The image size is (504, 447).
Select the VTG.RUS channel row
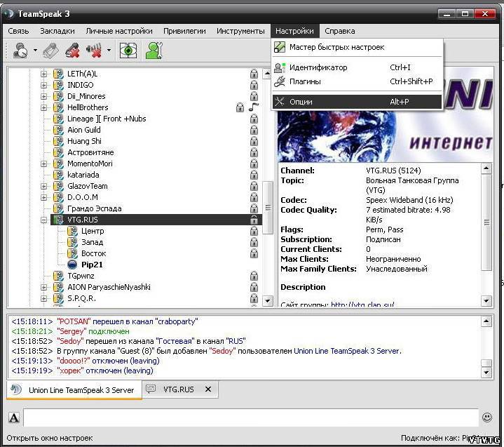click(156, 220)
